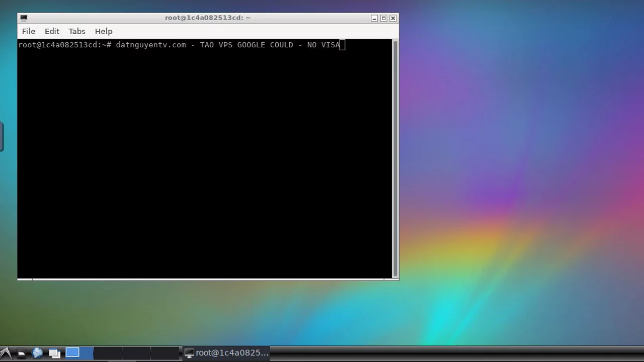Viewport: 644px width, 362px height.
Task: Click the terminal title bar text
Action: pyautogui.click(x=207, y=18)
